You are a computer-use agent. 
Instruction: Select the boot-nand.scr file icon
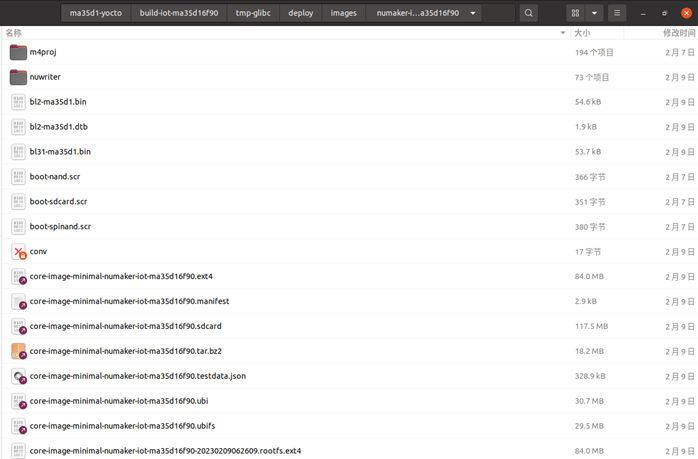click(x=19, y=177)
